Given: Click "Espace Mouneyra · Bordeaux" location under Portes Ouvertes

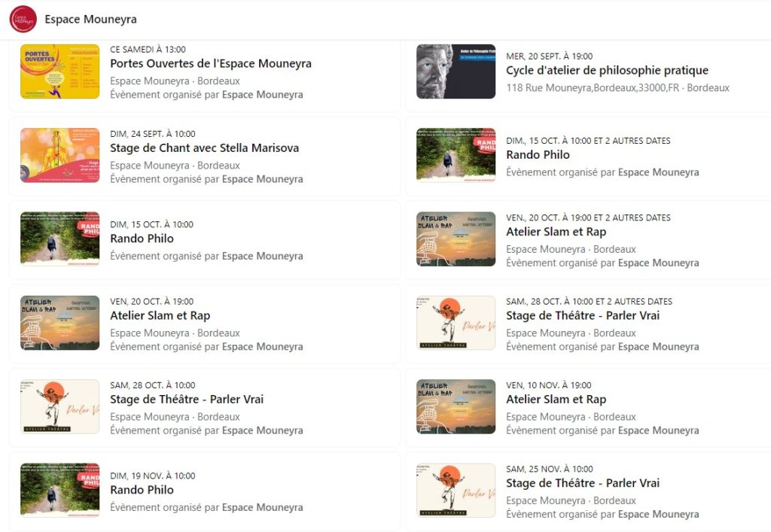Looking at the screenshot, I should point(175,81).
